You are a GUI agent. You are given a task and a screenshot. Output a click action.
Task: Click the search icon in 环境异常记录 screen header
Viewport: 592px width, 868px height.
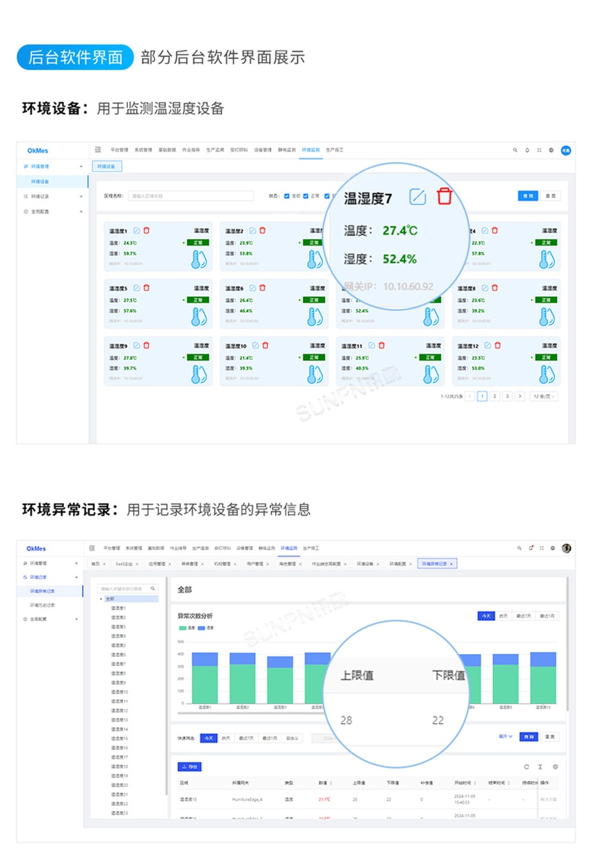pyautogui.click(x=520, y=548)
